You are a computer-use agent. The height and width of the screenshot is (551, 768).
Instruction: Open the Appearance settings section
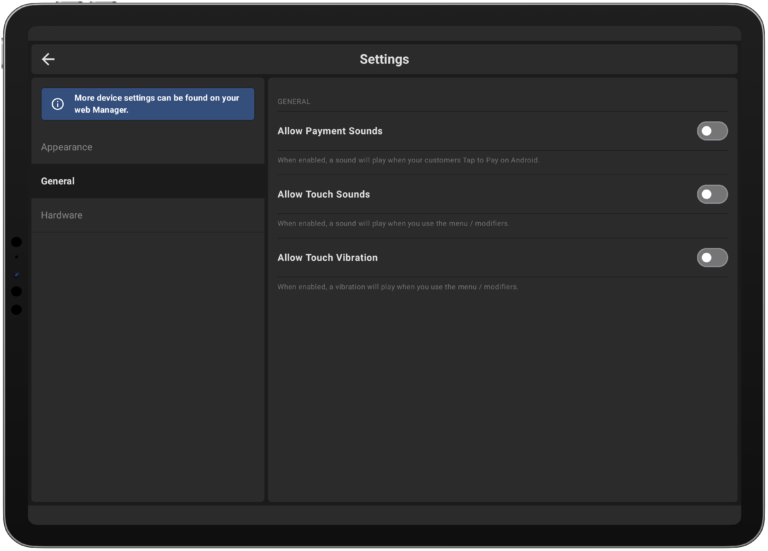[x=67, y=147]
